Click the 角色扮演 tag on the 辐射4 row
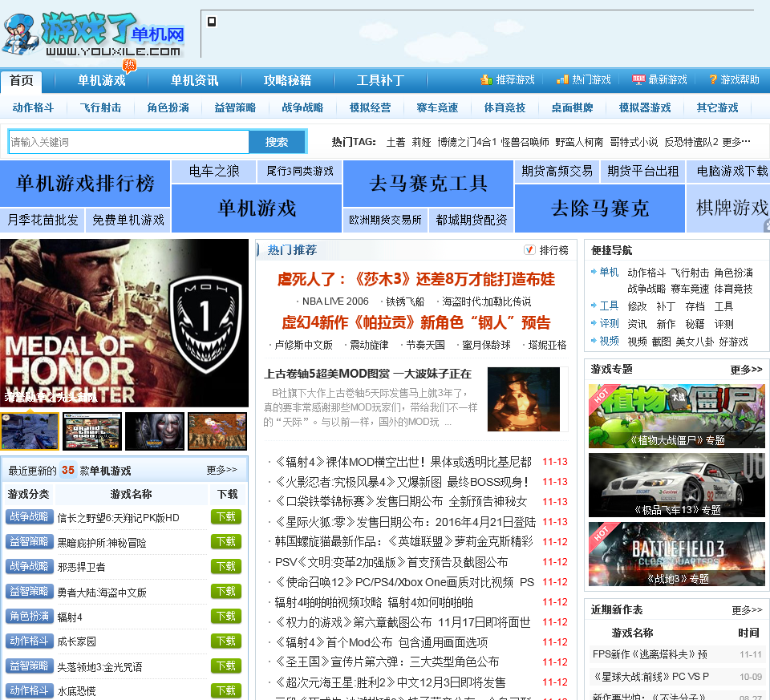 (29, 616)
